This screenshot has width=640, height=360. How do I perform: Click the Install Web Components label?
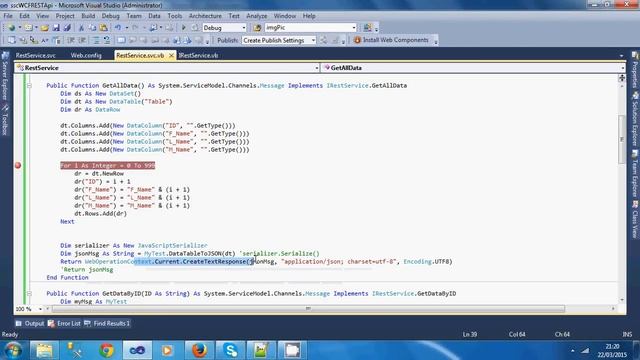pyautogui.click(x=396, y=40)
